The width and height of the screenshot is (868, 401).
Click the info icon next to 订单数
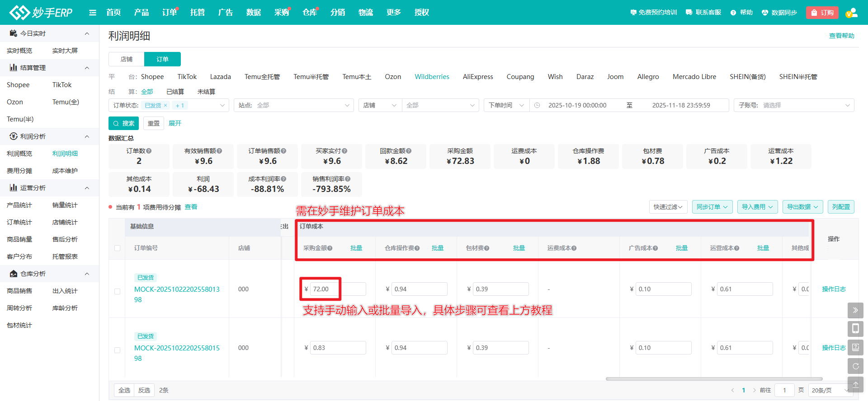[149, 151]
